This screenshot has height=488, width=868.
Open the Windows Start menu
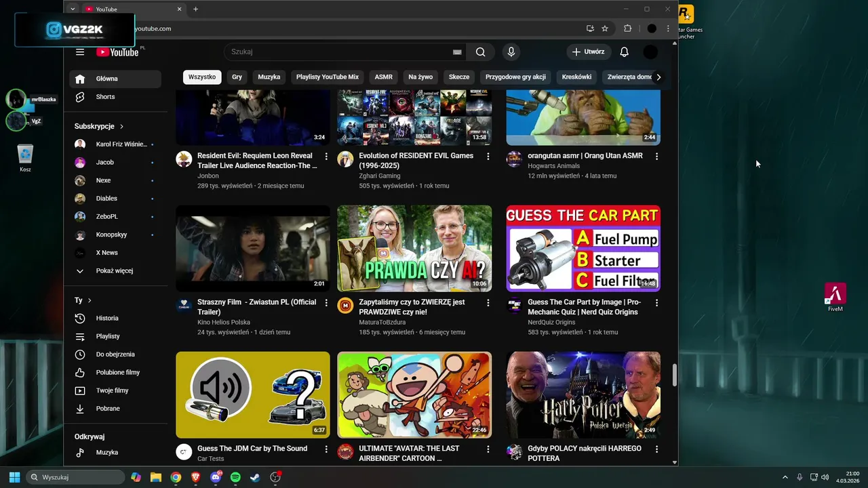[x=14, y=477]
